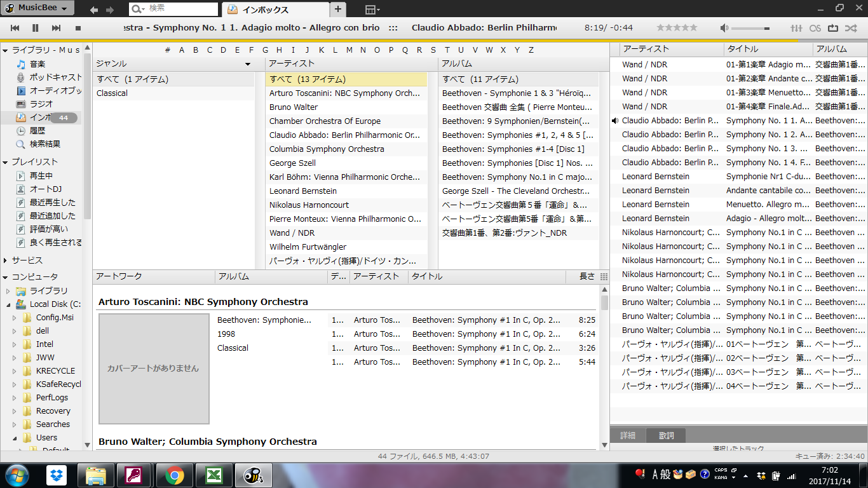This screenshot has height=488, width=868.
Task: Select the Intel folder
Action: (x=44, y=344)
